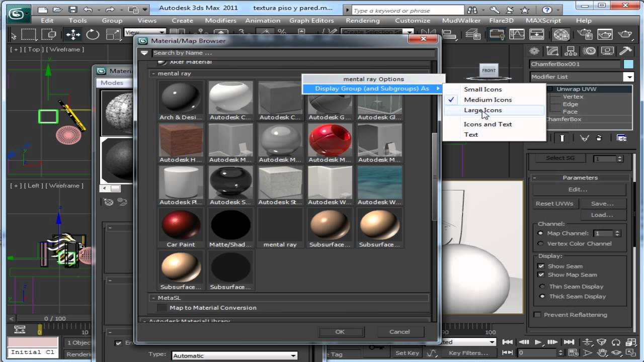Viewport: 644px width, 362px height.
Task: Select Thin Seam Display radio button
Action: click(542, 286)
